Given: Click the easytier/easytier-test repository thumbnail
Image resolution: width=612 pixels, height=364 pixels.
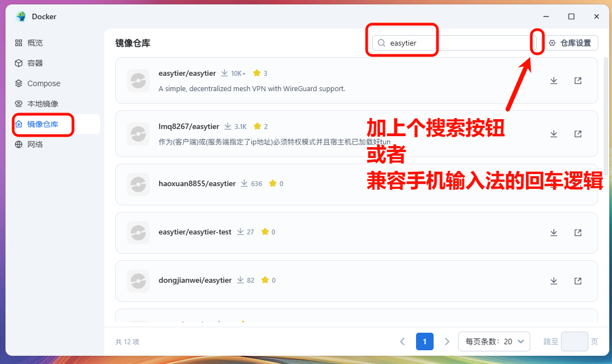Looking at the screenshot, I should point(138,233).
